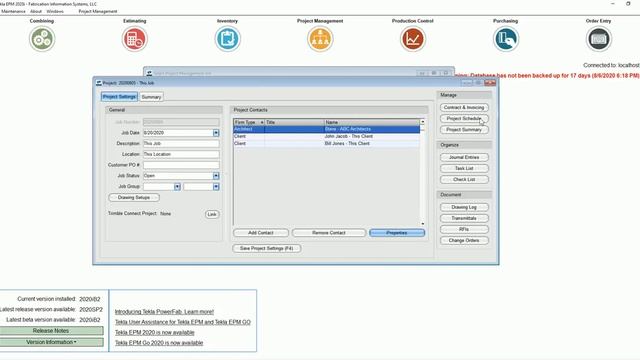Open the Task List
Image resolution: width=640 pixels, height=360 pixels.
(x=464, y=168)
